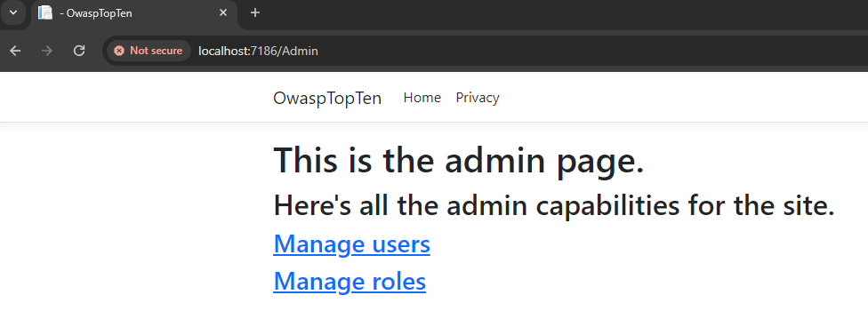Open the tab search dropdown chevron

[13, 12]
